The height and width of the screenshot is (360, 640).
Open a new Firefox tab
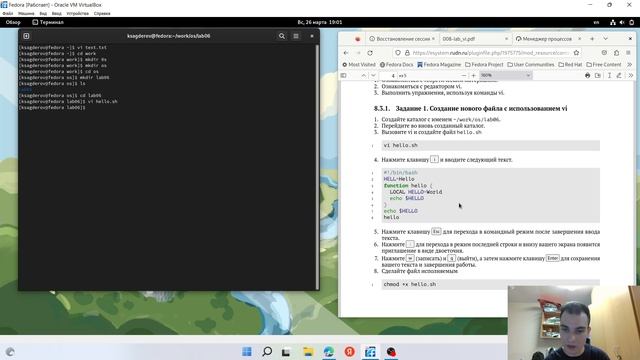[592, 39]
